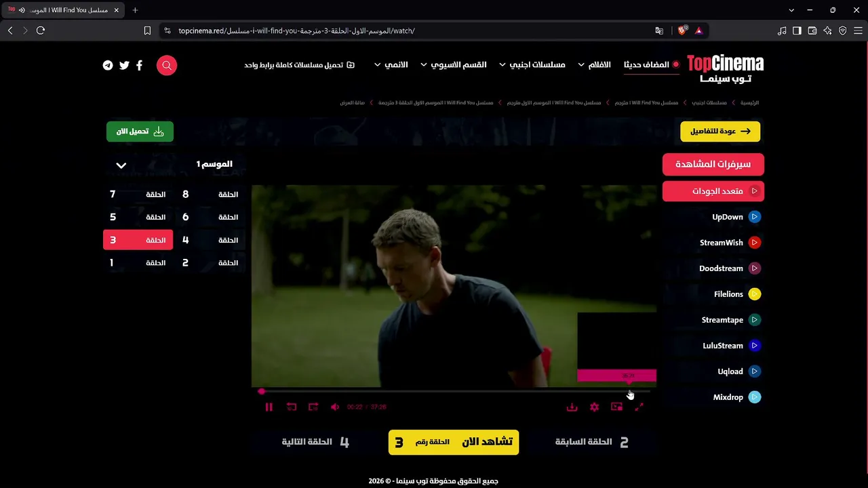Screen dimensions: 868x488
Task: Open the Brave Wallet icon
Action: tap(812, 30)
